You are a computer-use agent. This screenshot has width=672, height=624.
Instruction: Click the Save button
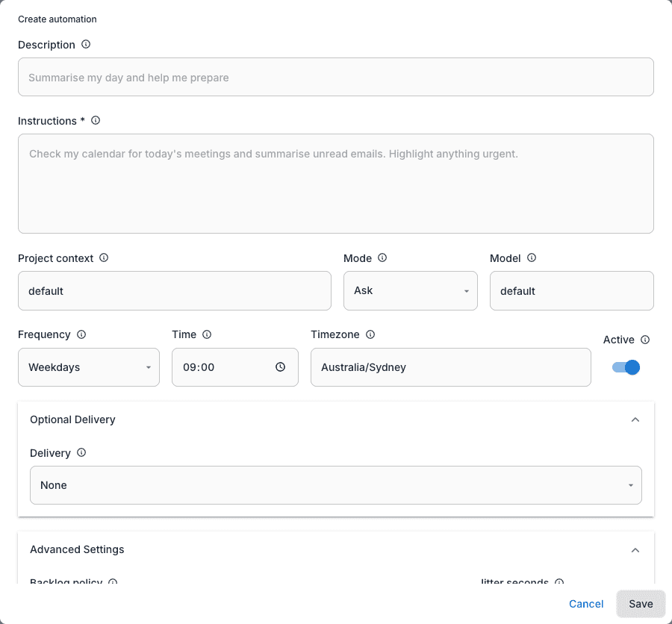pos(641,604)
